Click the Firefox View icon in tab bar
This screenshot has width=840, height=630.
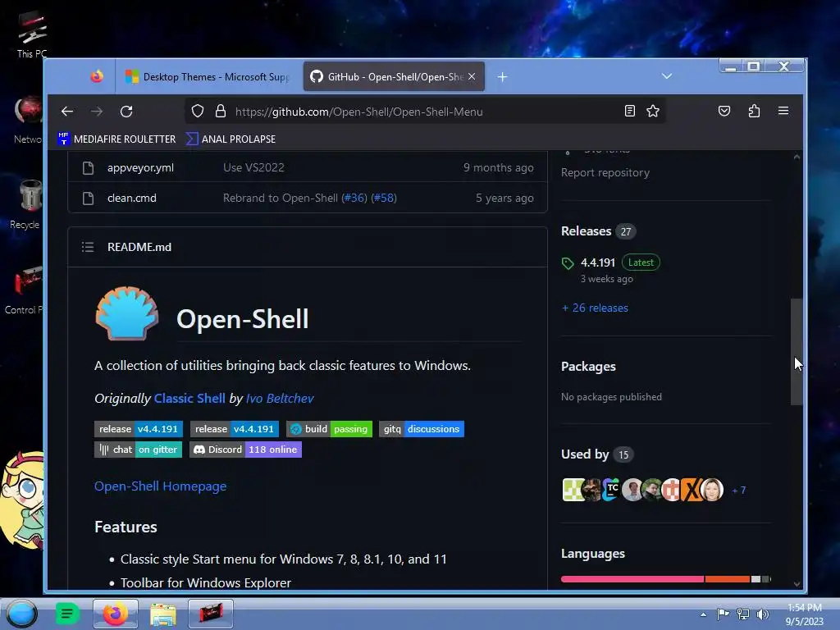click(x=97, y=76)
